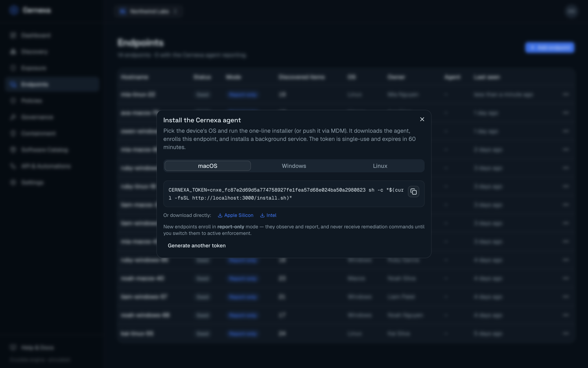Switch to the Windows tab
Viewport: 588px width, 368px height.
(x=294, y=166)
